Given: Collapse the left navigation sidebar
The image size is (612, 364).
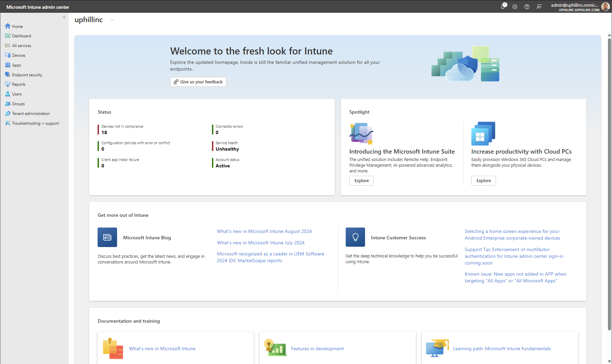Looking at the screenshot, I should point(64,17).
